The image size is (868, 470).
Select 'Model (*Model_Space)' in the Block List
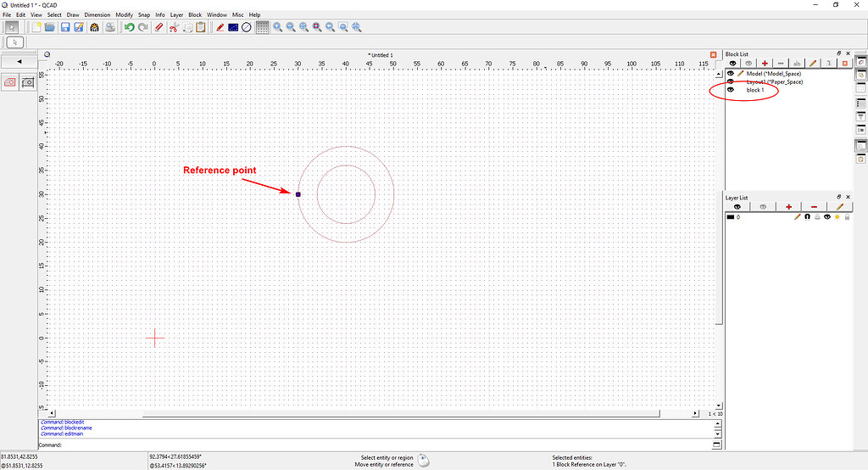click(773, 73)
